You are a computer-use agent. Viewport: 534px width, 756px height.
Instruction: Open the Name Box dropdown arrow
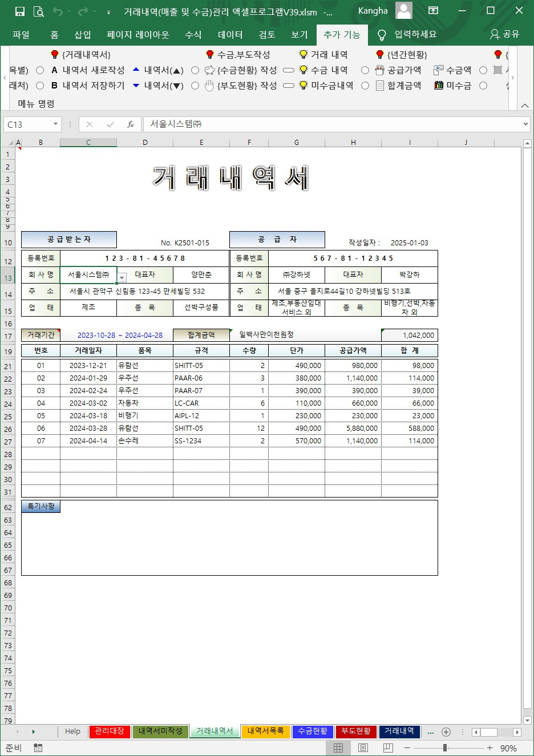[55, 124]
